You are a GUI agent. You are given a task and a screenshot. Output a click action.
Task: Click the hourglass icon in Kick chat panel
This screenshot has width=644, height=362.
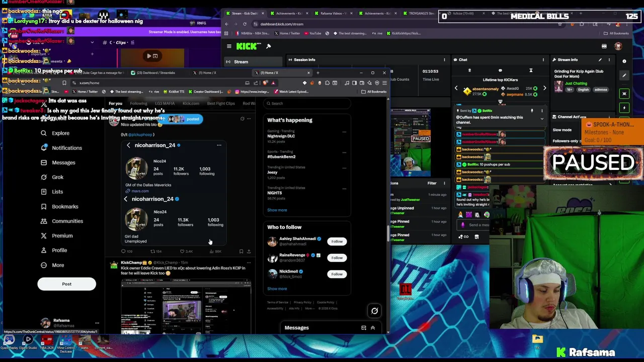click(531, 70)
